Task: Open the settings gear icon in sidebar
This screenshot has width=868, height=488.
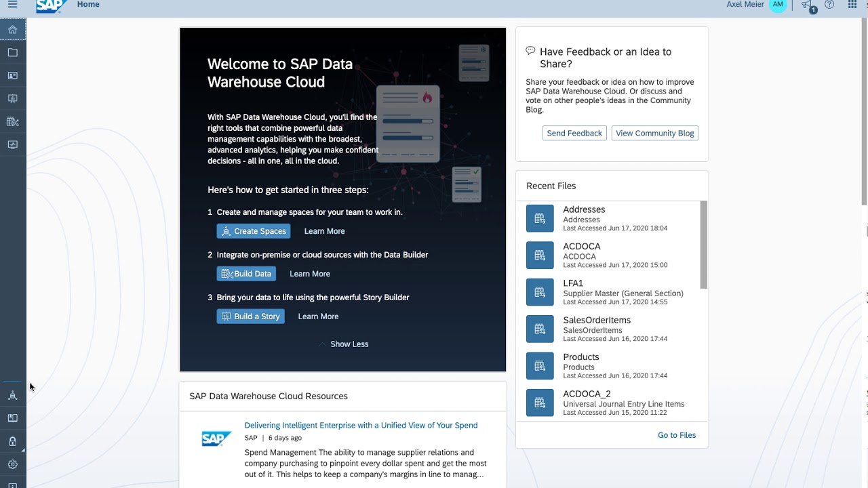Action: [12, 464]
